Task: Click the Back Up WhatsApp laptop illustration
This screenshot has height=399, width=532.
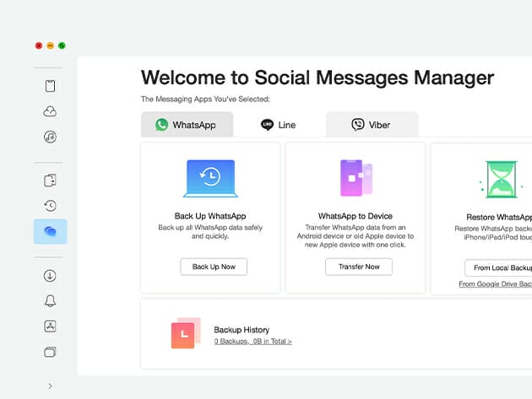Action: click(x=210, y=179)
